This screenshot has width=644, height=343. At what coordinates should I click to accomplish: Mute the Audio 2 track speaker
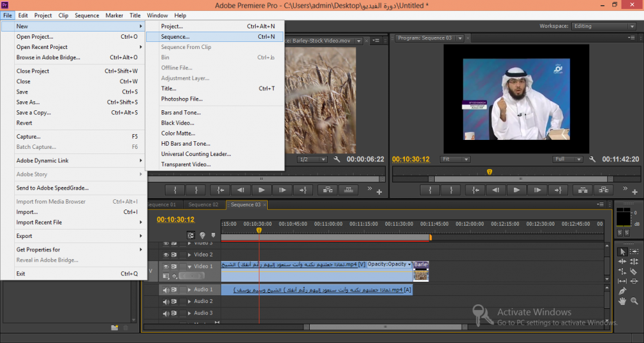pos(166,301)
